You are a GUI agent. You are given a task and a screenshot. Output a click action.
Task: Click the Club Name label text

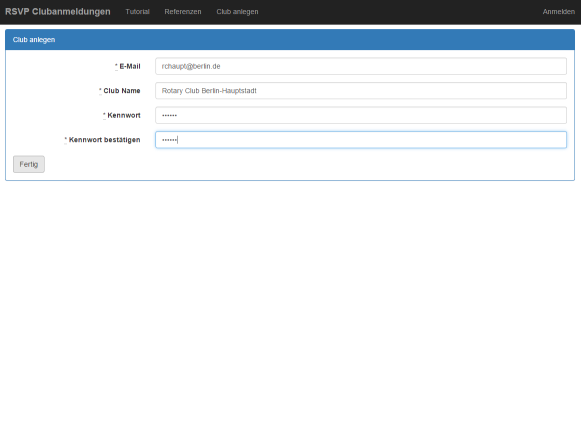pyautogui.click(x=122, y=91)
